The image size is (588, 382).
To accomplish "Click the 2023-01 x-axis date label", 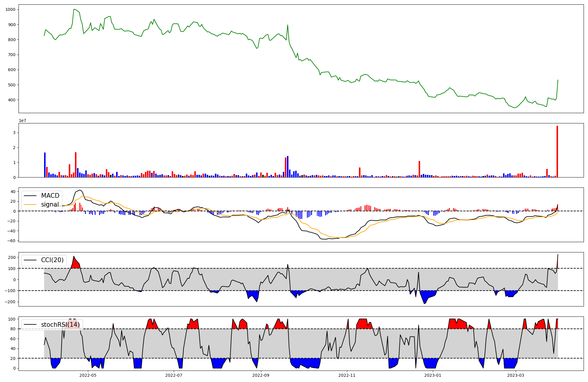I will point(433,375).
